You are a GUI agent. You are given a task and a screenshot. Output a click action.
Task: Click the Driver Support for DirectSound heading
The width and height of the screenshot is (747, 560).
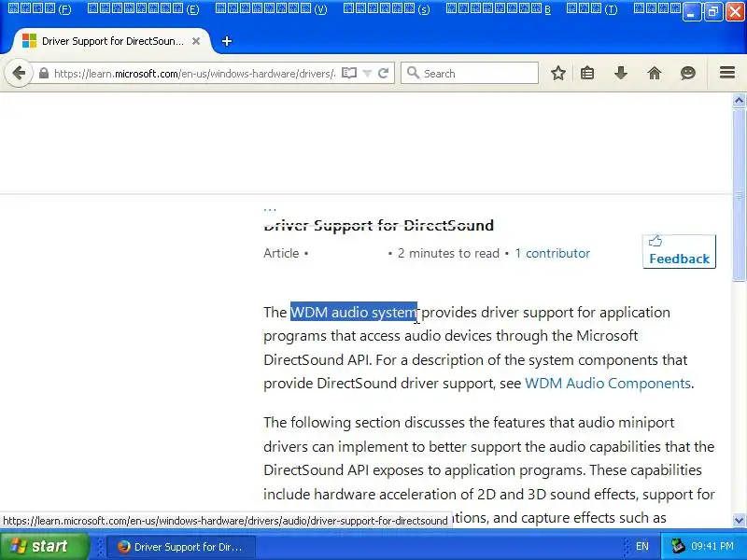coord(379,225)
